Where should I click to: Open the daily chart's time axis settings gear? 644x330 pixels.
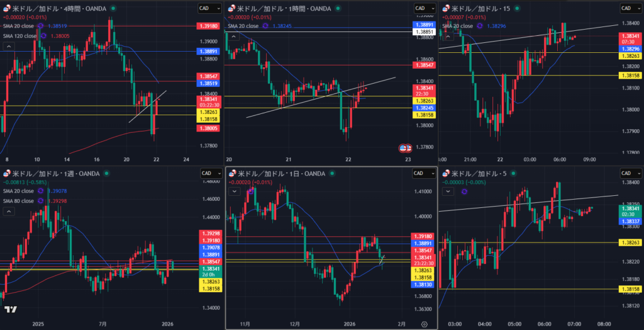[x=425, y=324]
